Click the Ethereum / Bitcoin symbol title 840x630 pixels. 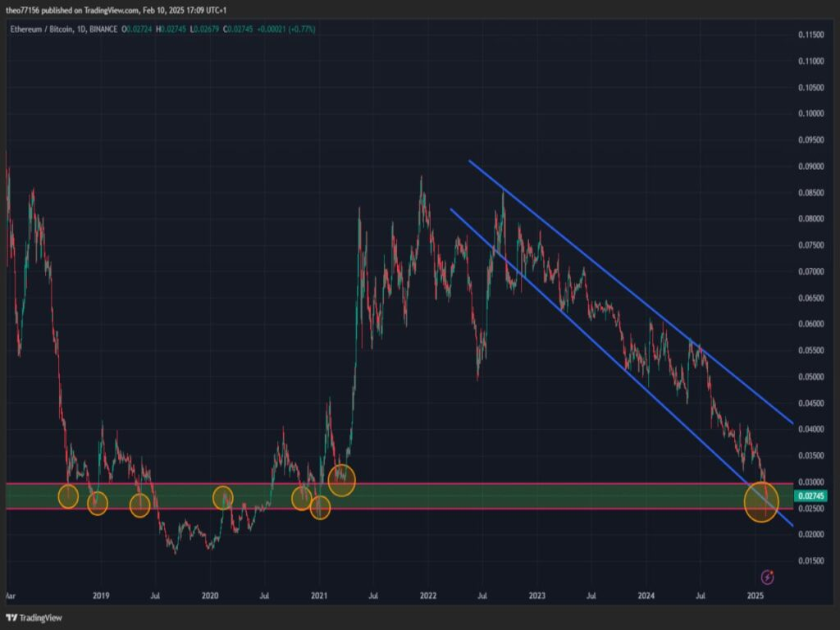tap(38, 29)
